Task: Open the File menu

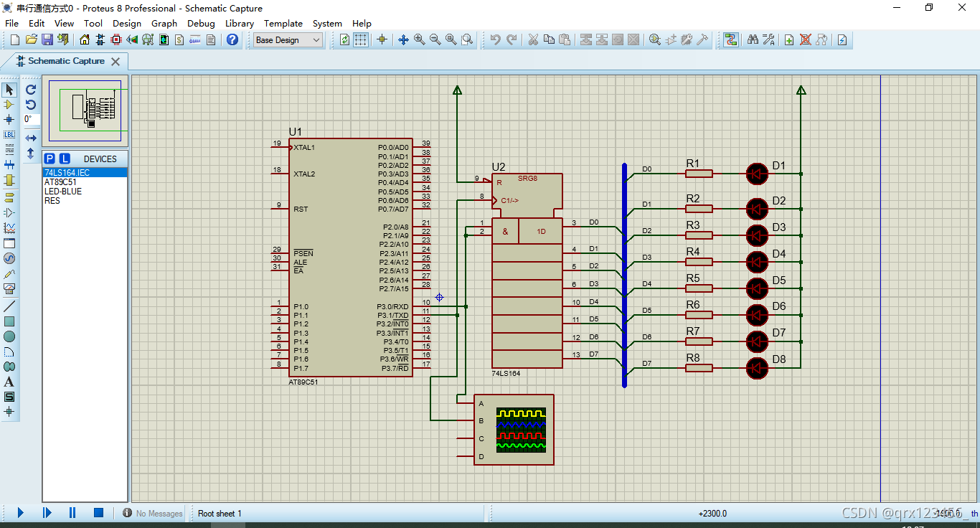Action: (12, 23)
